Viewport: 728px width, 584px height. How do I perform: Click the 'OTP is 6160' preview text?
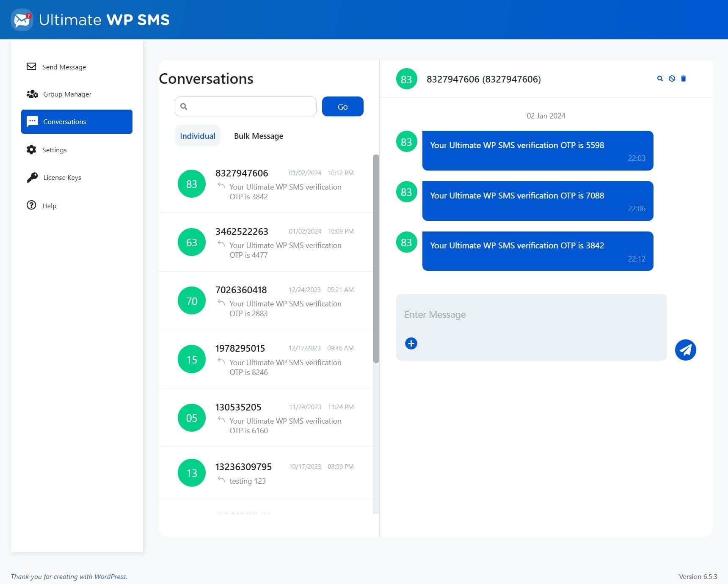coord(248,431)
